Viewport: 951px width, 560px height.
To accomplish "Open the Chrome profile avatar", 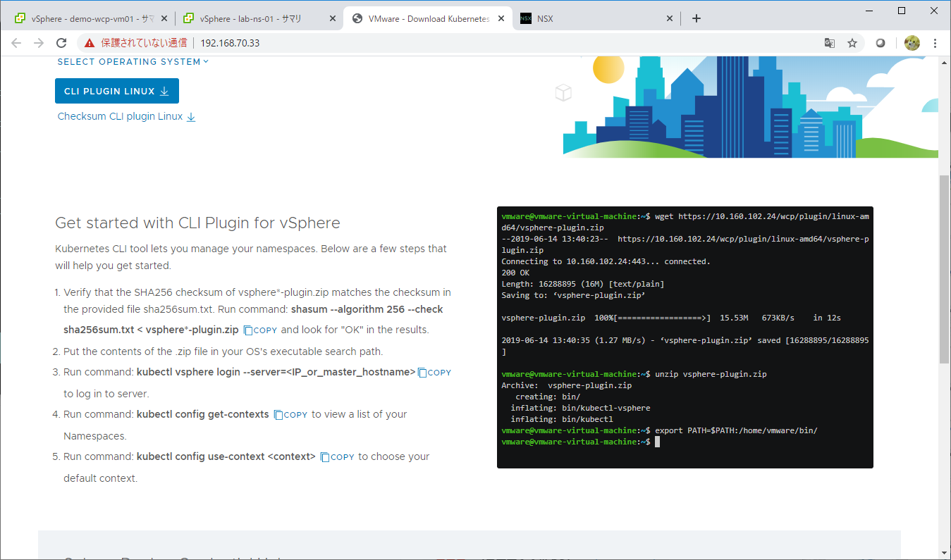I will (912, 43).
